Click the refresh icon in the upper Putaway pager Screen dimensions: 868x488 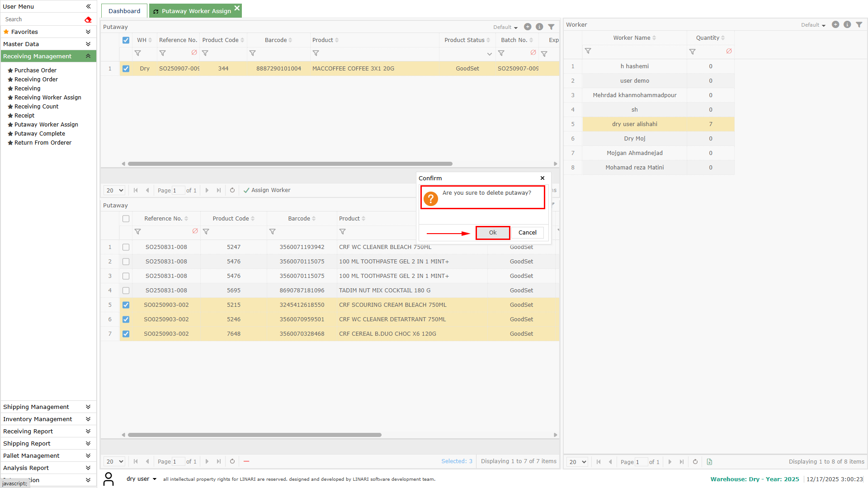232,190
